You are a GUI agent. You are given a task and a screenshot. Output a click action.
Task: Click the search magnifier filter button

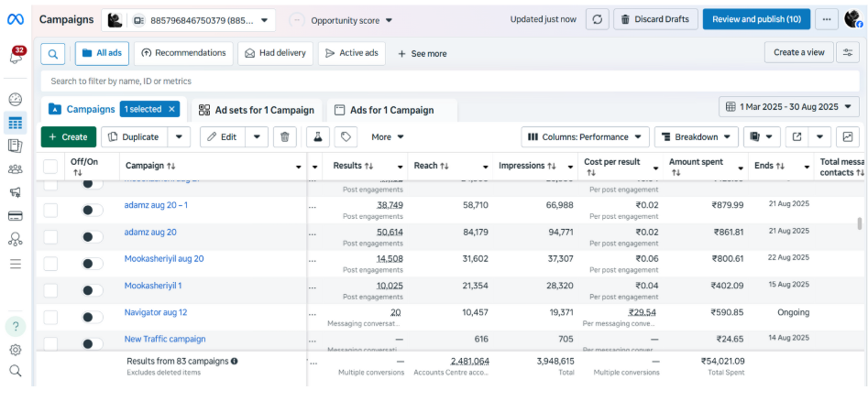pos(53,54)
